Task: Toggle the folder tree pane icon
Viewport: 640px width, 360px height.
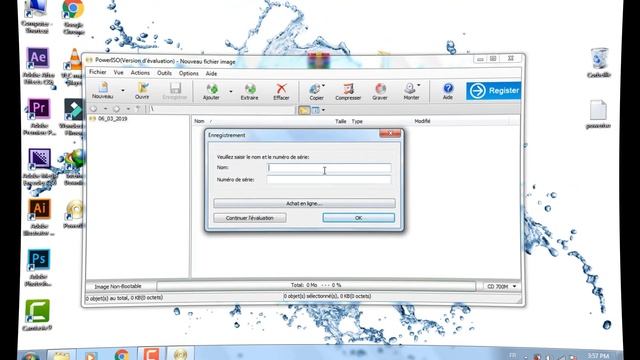Action: [304, 110]
